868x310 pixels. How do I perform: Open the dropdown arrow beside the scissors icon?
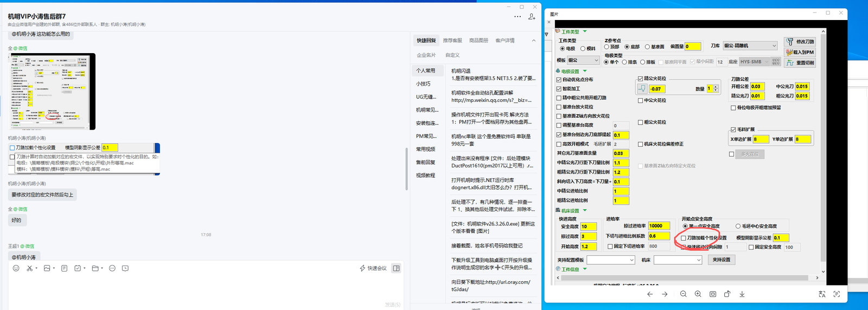pos(36,268)
